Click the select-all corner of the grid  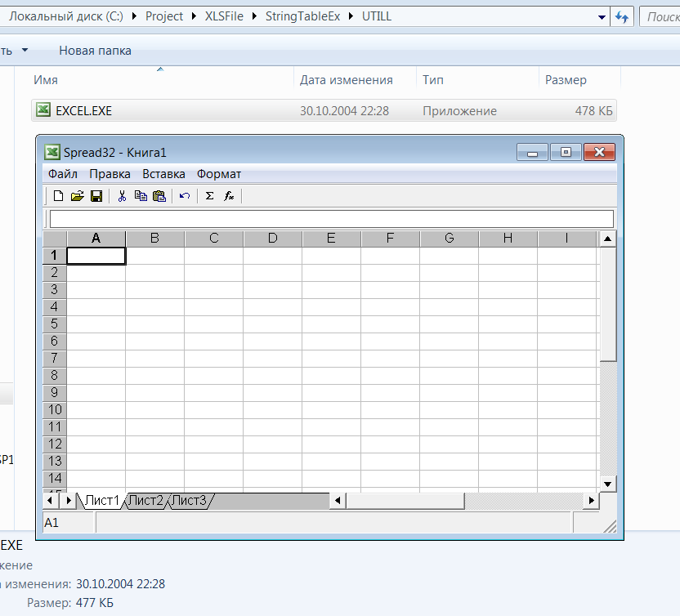coord(55,239)
